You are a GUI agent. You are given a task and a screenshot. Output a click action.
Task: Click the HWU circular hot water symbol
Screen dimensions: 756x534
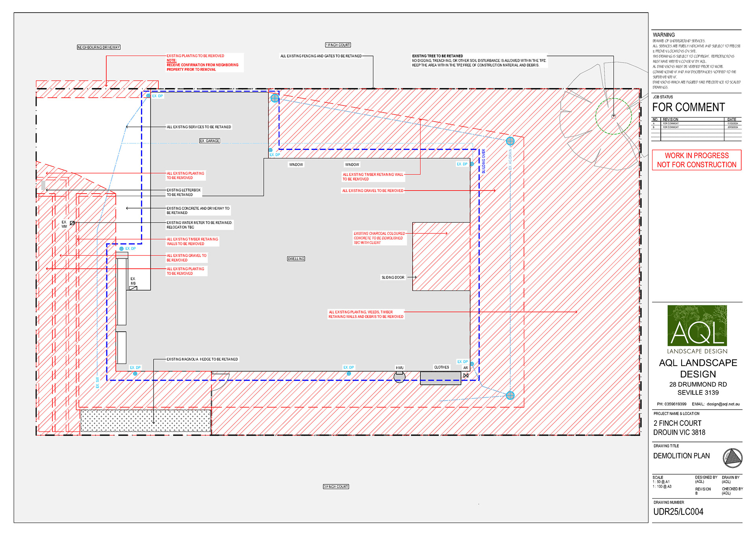pyautogui.click(x=399, y=377)
